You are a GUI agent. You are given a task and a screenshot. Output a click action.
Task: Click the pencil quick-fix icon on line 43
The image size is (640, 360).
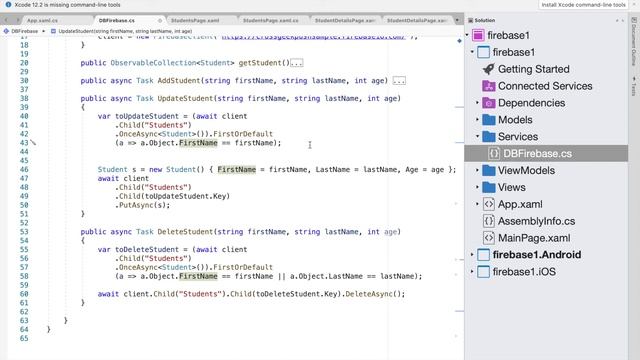(x=33, y=142)
